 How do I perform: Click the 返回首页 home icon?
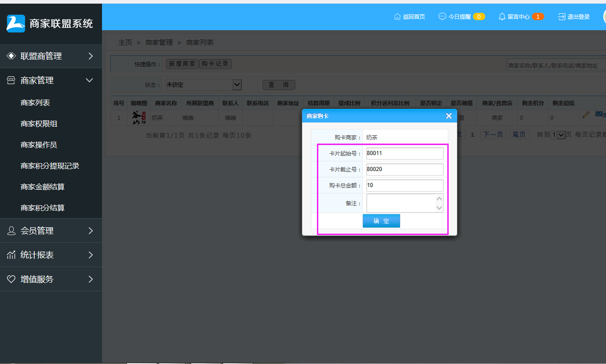[x=397, y=17]
